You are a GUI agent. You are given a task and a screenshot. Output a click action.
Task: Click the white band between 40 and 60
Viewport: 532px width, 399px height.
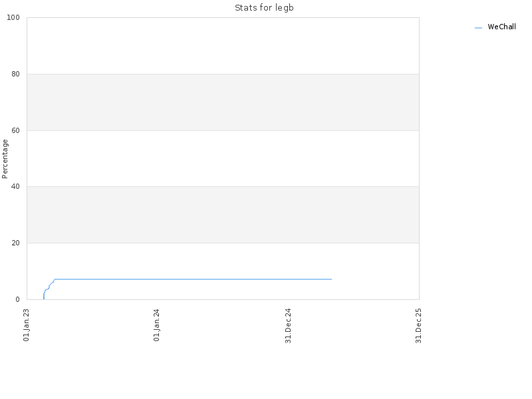pyautogui.click(x=223, y=158)
